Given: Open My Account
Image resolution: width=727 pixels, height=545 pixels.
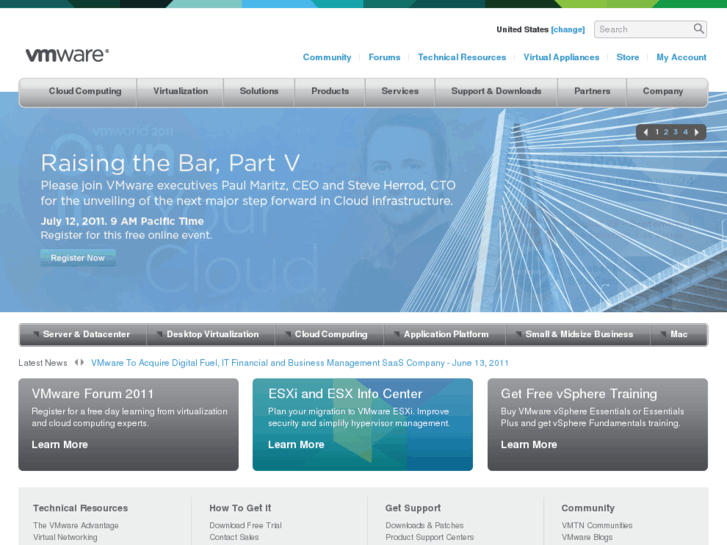Looking at the screenshot, I should pyautogui.click(x=681, y=57).
